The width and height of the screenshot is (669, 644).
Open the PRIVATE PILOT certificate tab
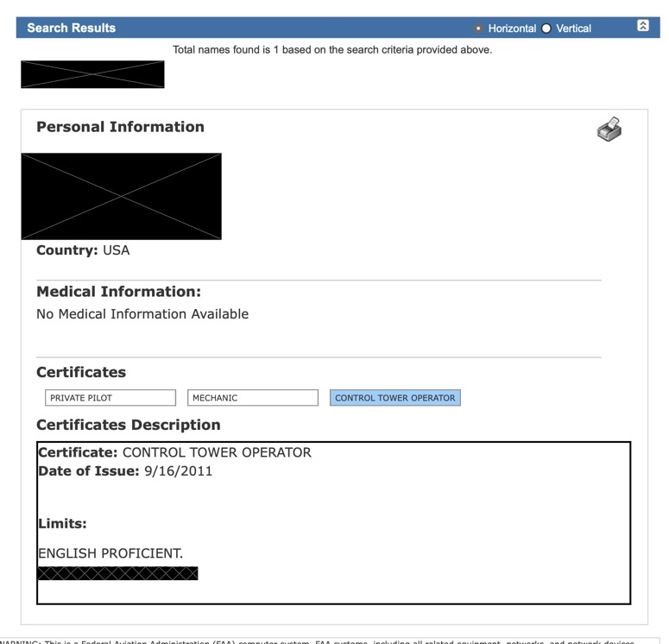click(x=110, y=398)
